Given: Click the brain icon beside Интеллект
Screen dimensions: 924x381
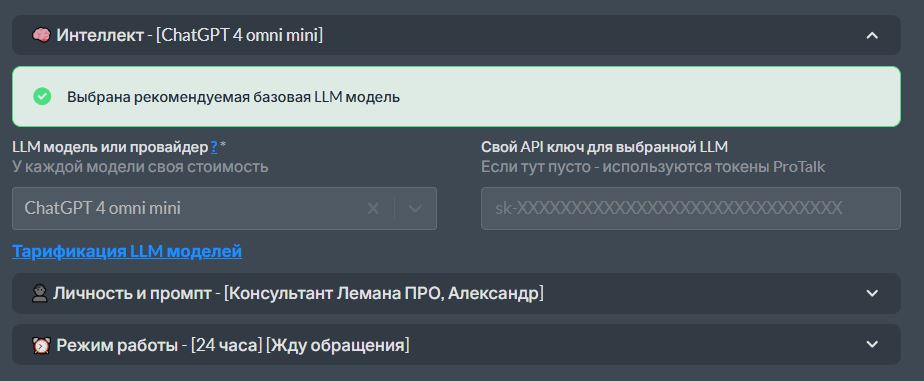Looking at the screenshot, I should coord(41,35).
